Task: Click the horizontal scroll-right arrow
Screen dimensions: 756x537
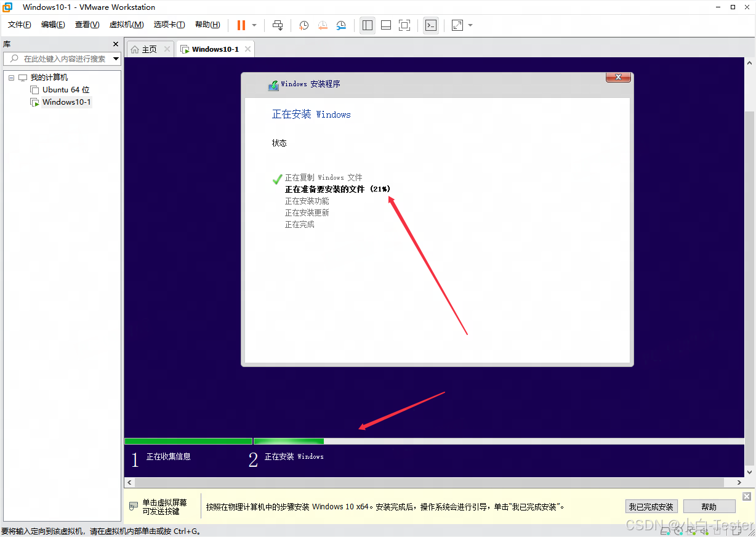Action: coord(739,482)
